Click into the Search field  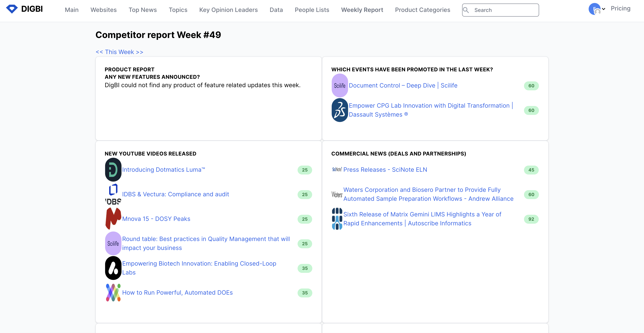tap(501, 10)
